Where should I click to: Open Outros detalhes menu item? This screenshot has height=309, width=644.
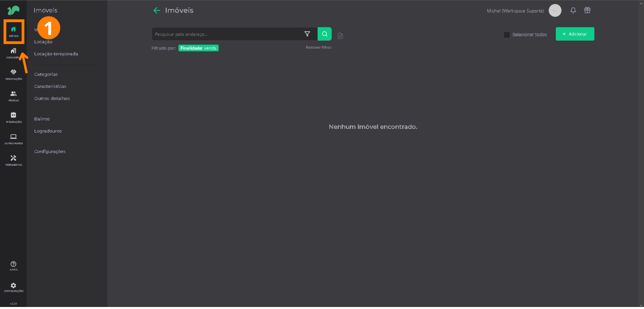tap(52, 99)
